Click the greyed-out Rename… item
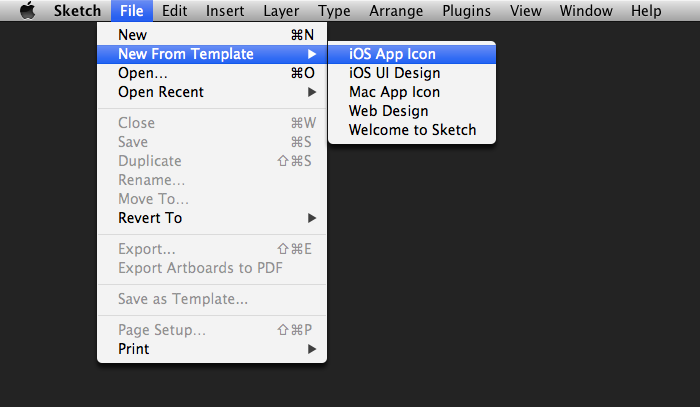The width and height of the screenshot is (700, 407). coord(212,180)
